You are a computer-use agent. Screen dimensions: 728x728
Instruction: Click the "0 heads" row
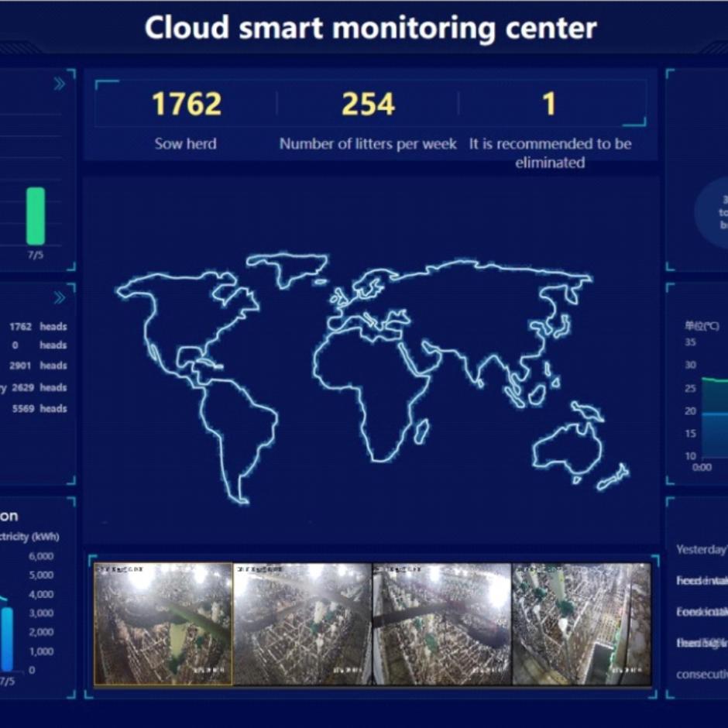click(39, 345)
